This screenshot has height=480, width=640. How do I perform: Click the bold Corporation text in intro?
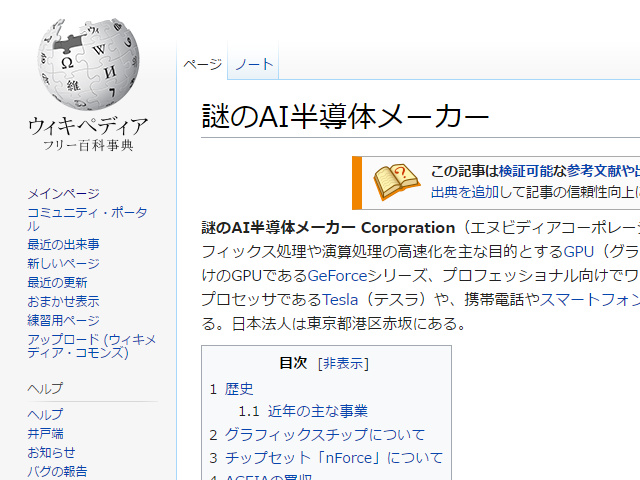408,228
